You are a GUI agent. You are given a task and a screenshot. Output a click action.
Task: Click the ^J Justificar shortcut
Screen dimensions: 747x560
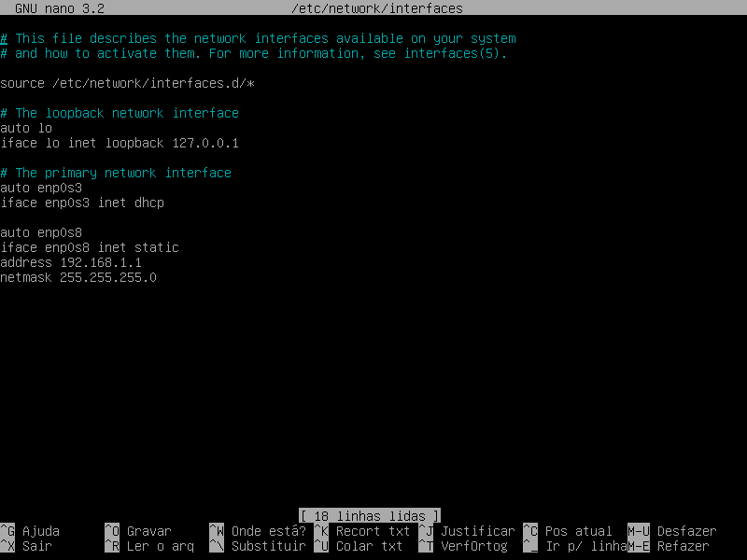point(467,531)
